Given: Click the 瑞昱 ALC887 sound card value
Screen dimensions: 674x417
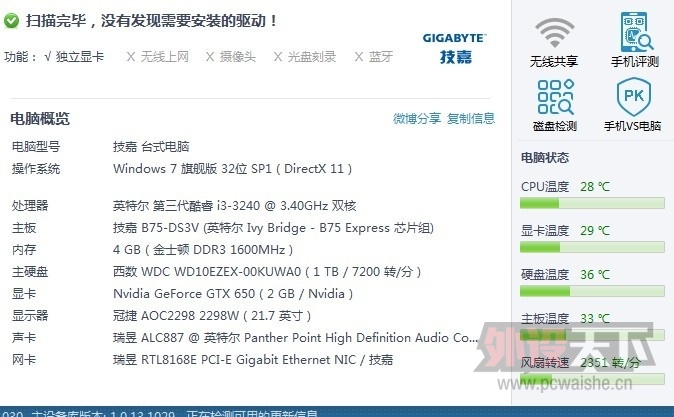Looking at the screenshot, I should [x=295, y=337].
